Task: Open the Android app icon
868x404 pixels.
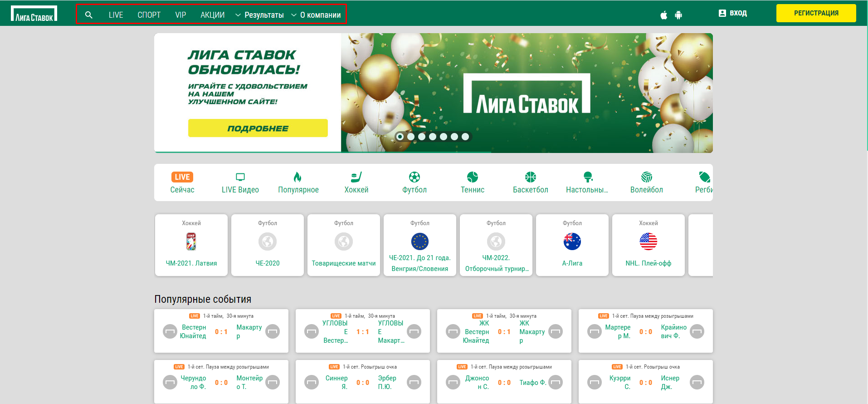Action: pos(678,15)
